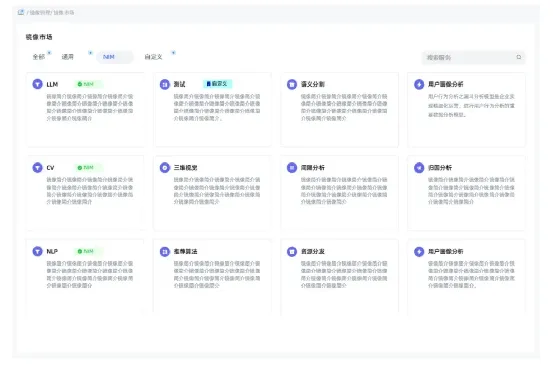Click the 三维视觉 card's round icon
554x368 pixels.
coord(165,167)
